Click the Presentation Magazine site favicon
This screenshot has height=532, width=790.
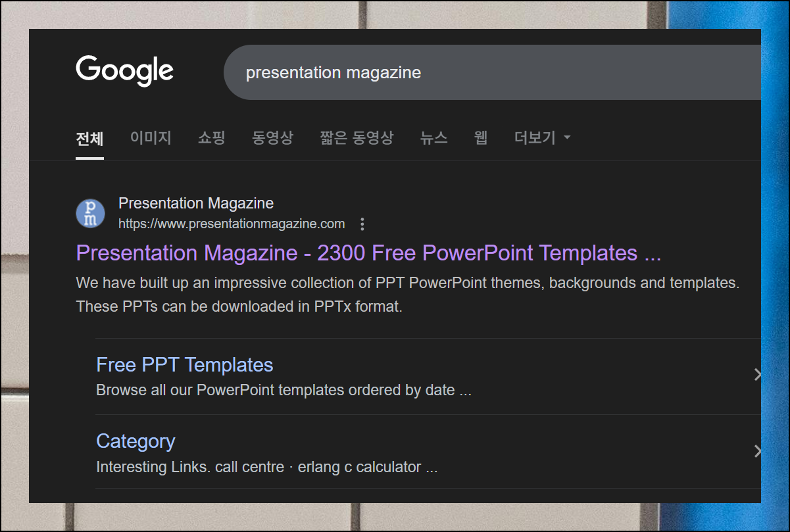coord(90,214)
